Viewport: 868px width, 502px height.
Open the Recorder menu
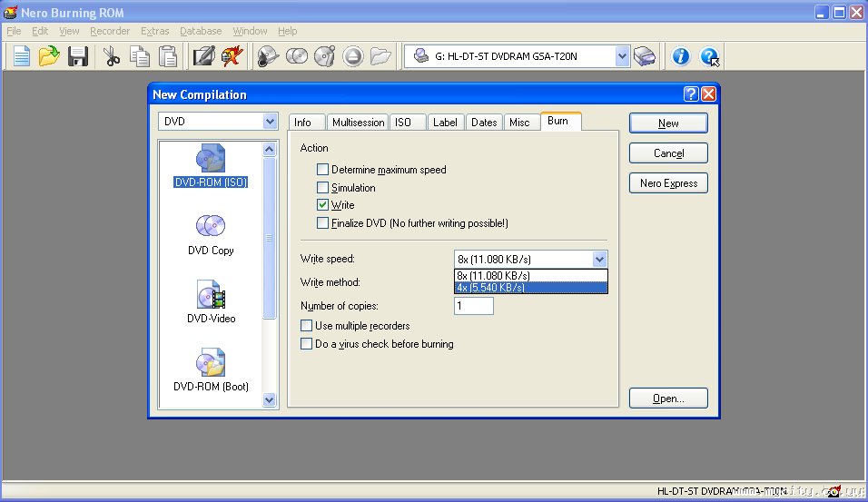110,31
